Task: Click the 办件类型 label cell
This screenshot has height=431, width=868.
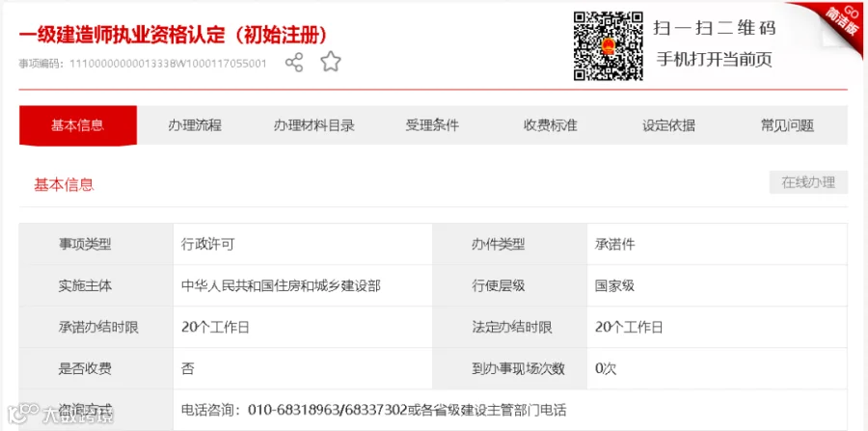Action: pos(510,244)
